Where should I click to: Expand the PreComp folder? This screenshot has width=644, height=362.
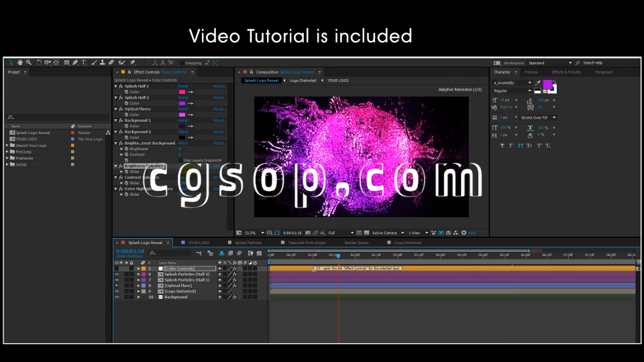pos(7,152)
